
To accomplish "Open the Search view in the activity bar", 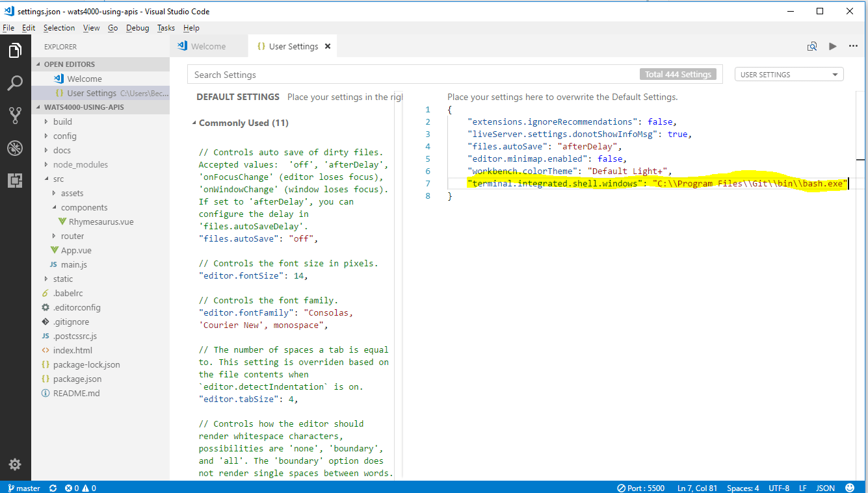I will pos(16,83).
